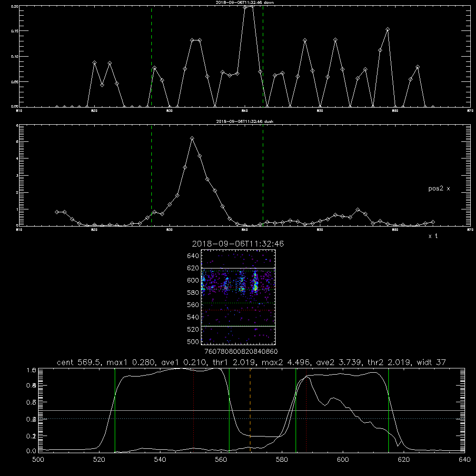The width and height of the screenshot is (476, 476).
Task: Click 'widt 37' in bottom plot title
Action: (431, 362)
